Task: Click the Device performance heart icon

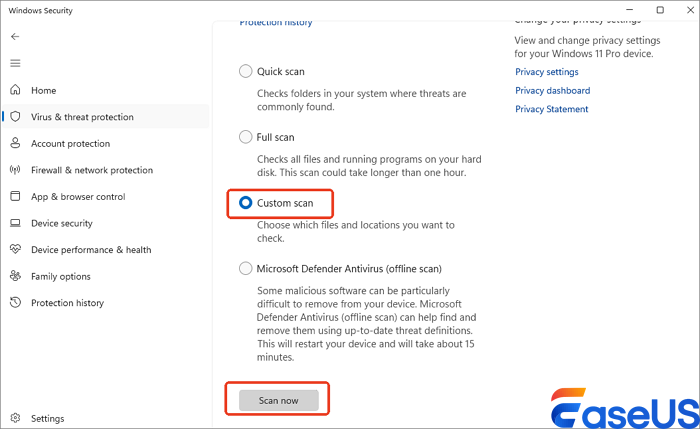Action: [x=15, y=249]
